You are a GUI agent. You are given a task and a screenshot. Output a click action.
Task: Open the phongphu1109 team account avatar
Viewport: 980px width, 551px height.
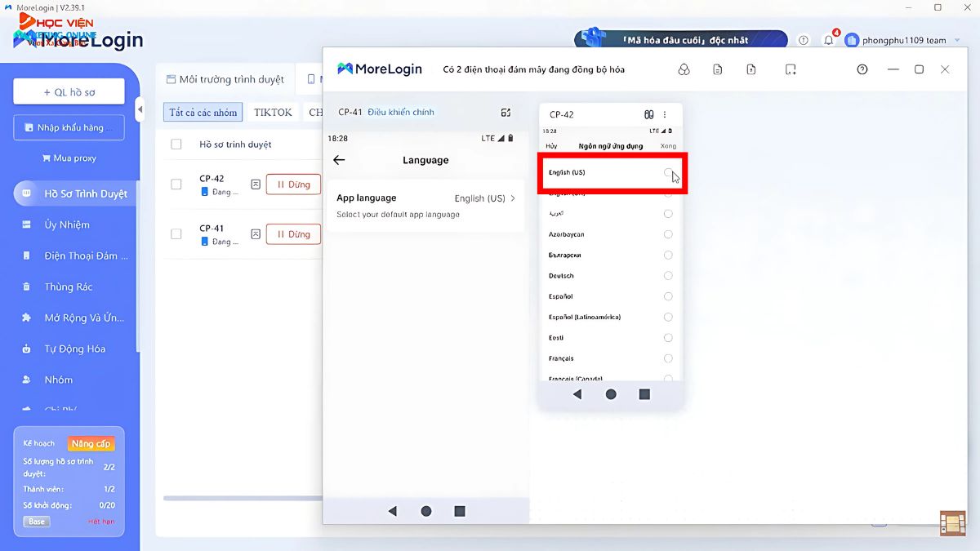click(x=852, y=40)
